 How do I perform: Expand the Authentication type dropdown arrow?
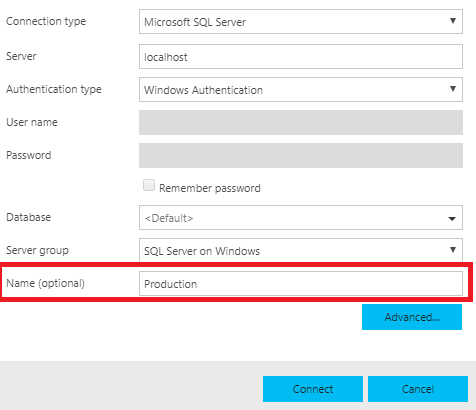pyautogui.click(x=453, y=89)
